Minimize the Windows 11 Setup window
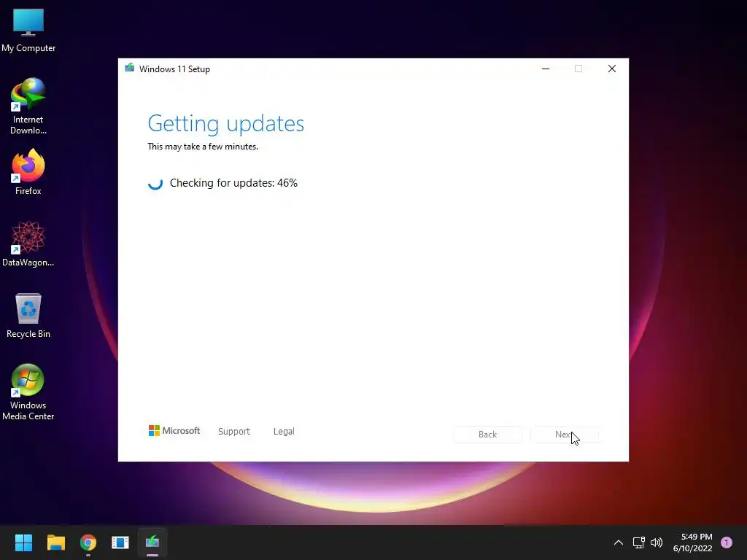This screenshot has width=747, height=560. coord(546,69)
